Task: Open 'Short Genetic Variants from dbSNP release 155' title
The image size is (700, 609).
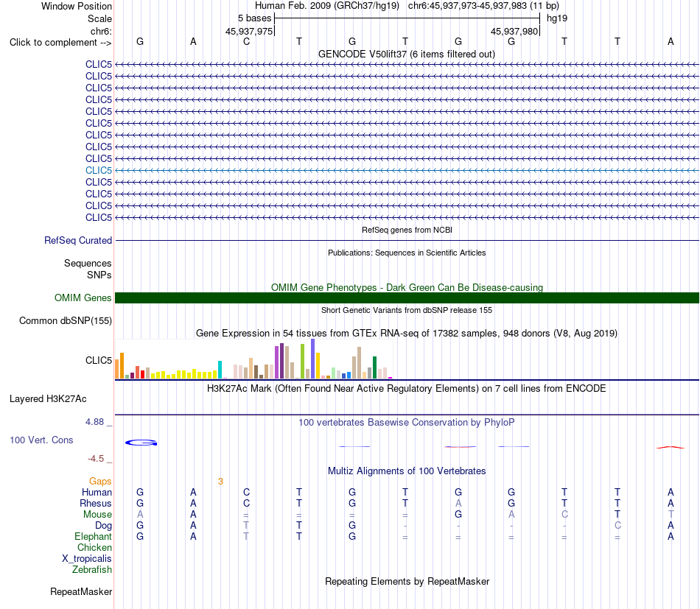Action: coord(407,310)
